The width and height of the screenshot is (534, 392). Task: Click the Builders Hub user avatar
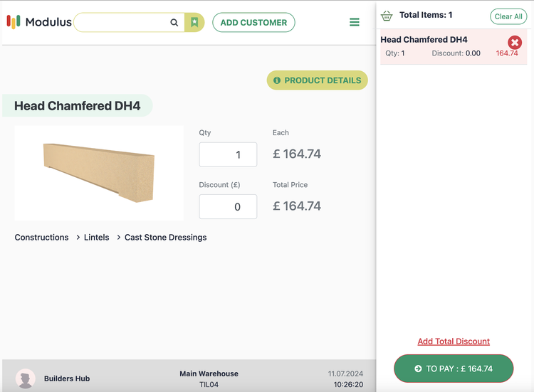pyautogui.click(x=26, y=378)
